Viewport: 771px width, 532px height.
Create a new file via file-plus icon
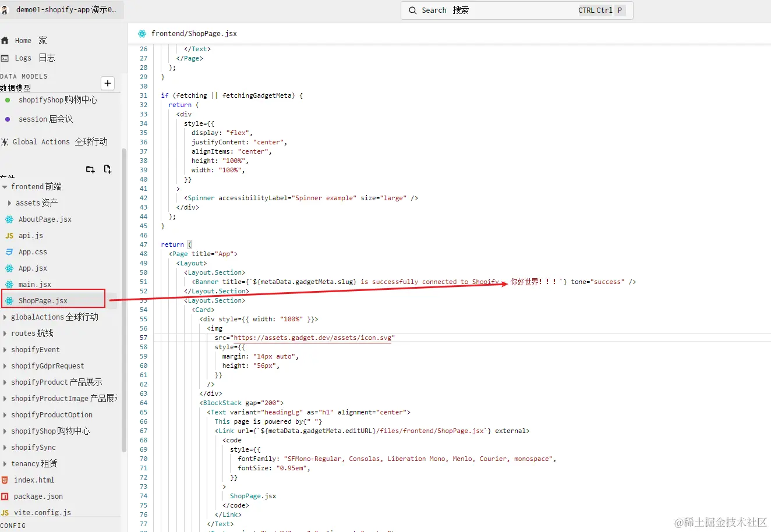pos(108,169)
